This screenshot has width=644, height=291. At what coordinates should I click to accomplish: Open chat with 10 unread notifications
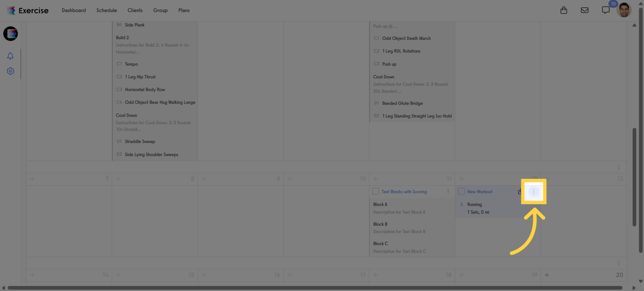(605, 9)
